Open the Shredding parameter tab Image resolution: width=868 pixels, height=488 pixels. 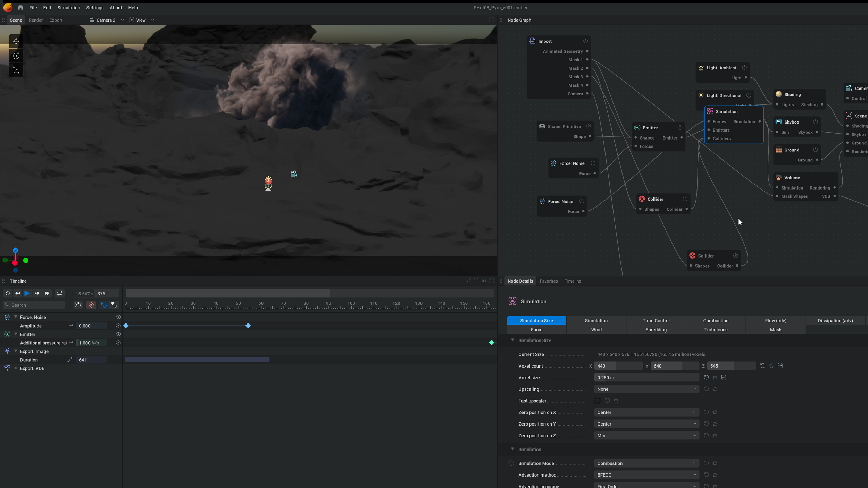point(656,330)
